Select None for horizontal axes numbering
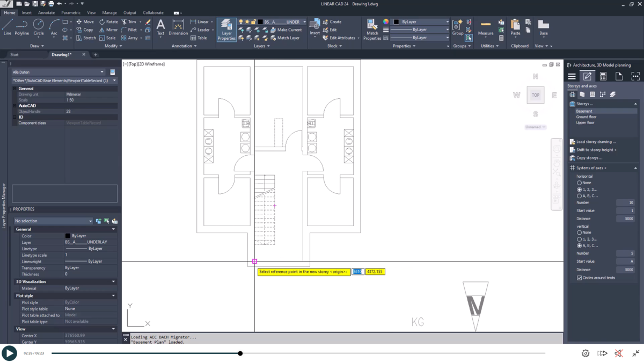This screenshot has width=644, height=362. pos(581,183)
